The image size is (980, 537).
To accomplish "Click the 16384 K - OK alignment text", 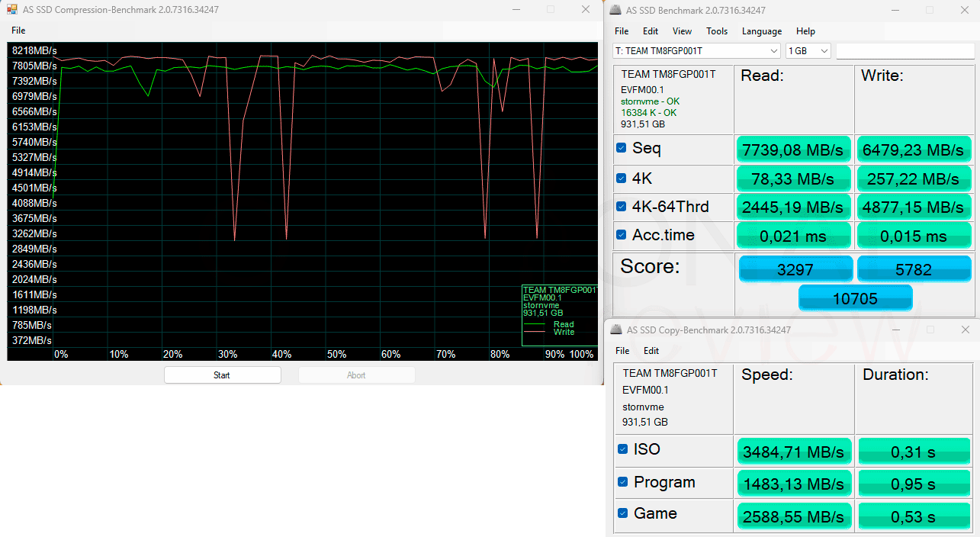I will 648,113.
